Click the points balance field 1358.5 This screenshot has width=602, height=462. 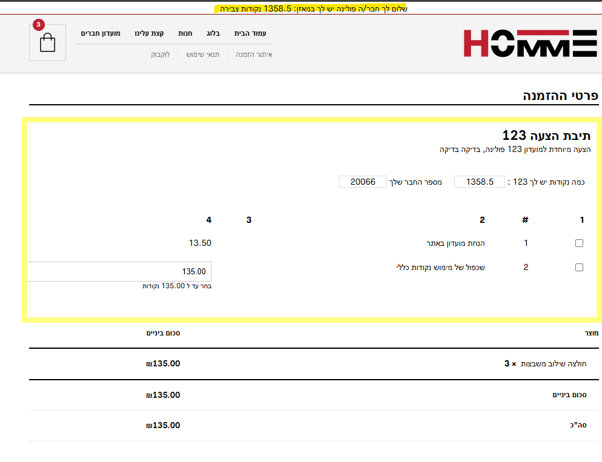[479, 182]
